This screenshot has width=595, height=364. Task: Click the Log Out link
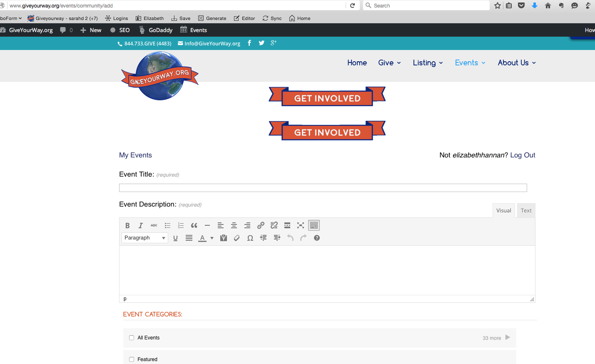tap(523, 155)
